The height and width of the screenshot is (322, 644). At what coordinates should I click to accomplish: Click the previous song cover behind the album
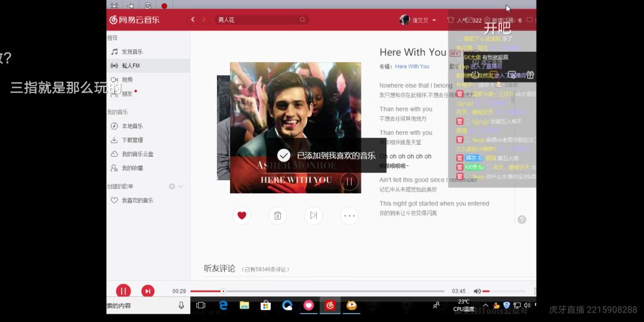click(x=223, y=128)
